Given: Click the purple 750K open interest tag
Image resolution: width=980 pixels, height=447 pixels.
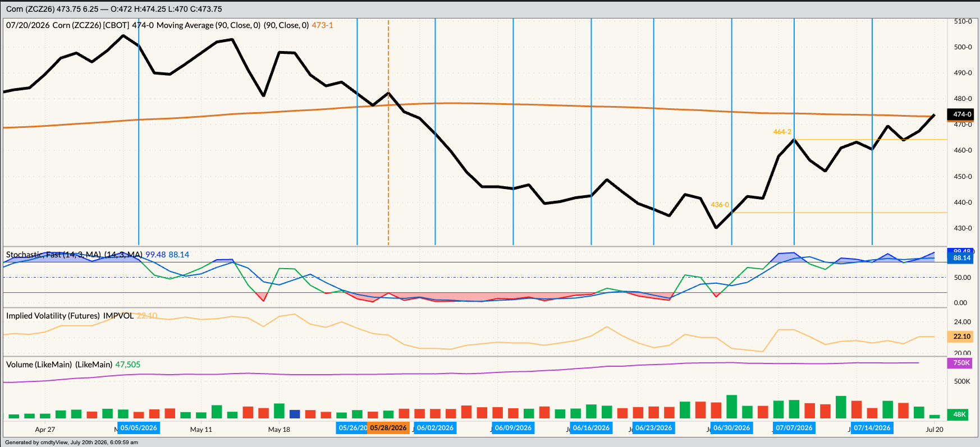Looking at the screenshot, I should click(961, 363).
